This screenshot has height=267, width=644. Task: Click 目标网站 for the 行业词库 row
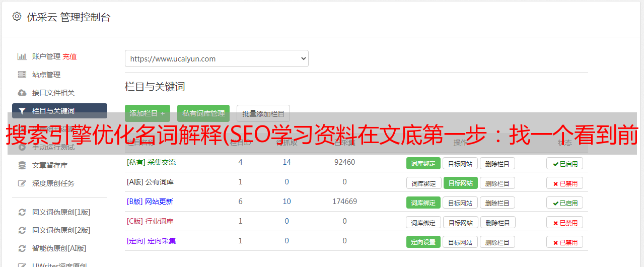click(x=460, y=222)
